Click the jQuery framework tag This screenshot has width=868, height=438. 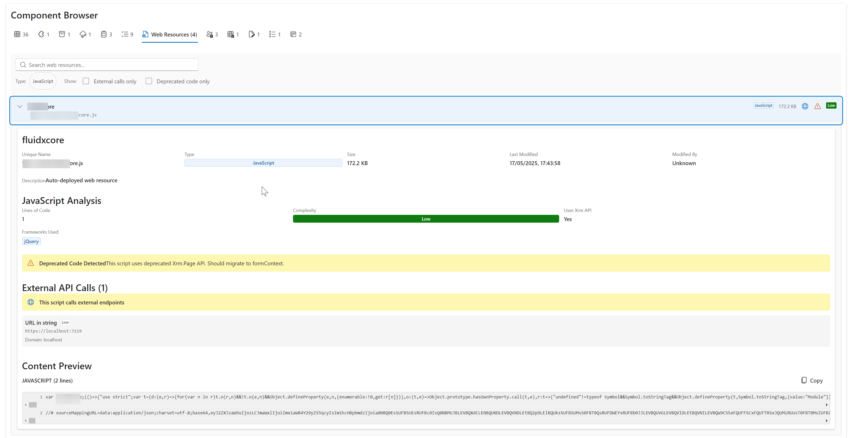(x=31, y=241)
